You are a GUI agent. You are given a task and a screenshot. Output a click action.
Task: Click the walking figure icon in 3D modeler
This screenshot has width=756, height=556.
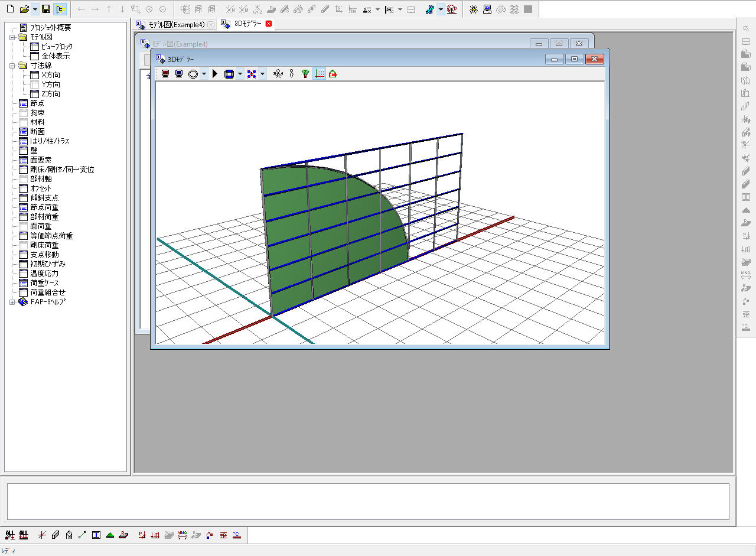[x=278, y=74]
